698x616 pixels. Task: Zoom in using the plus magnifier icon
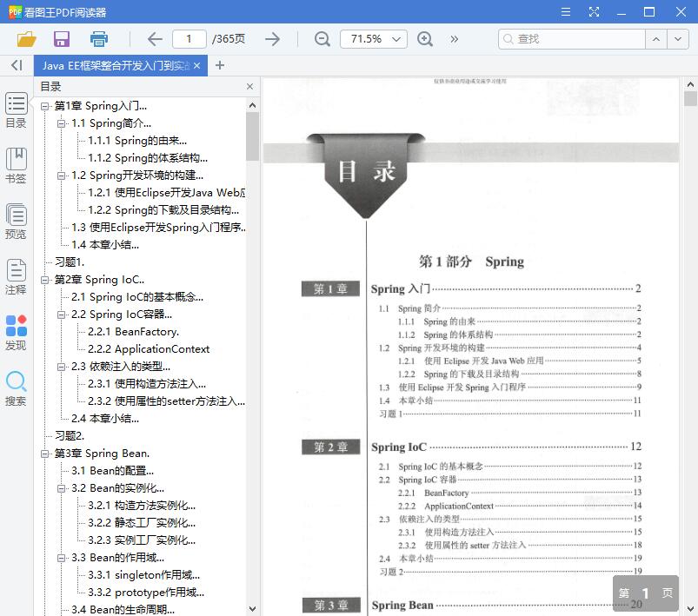tap(425, 39)
